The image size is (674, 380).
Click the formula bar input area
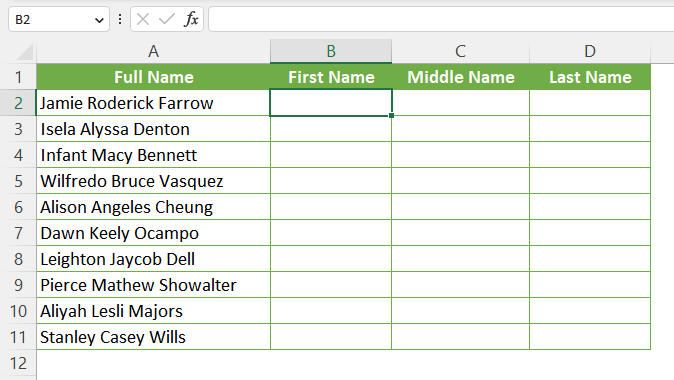(441, 19)
